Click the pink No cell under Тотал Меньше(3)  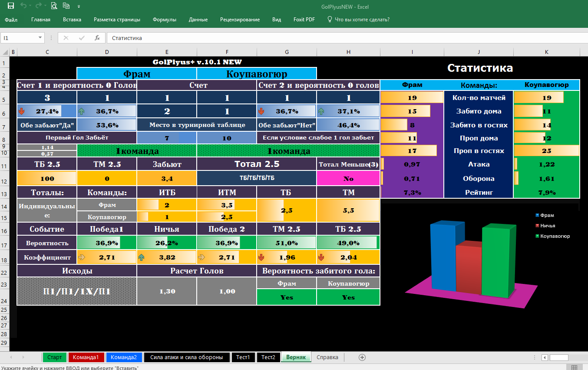[348, 179]
